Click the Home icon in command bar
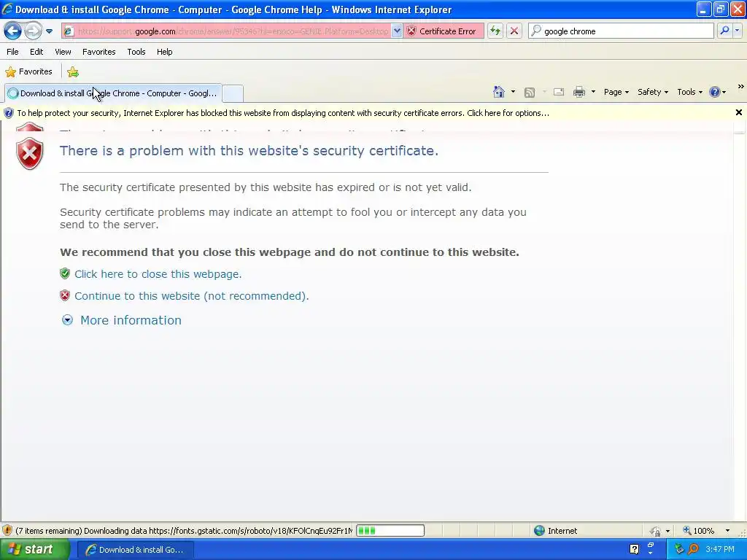This screenshot has width=747, height=560. point(499,92)
